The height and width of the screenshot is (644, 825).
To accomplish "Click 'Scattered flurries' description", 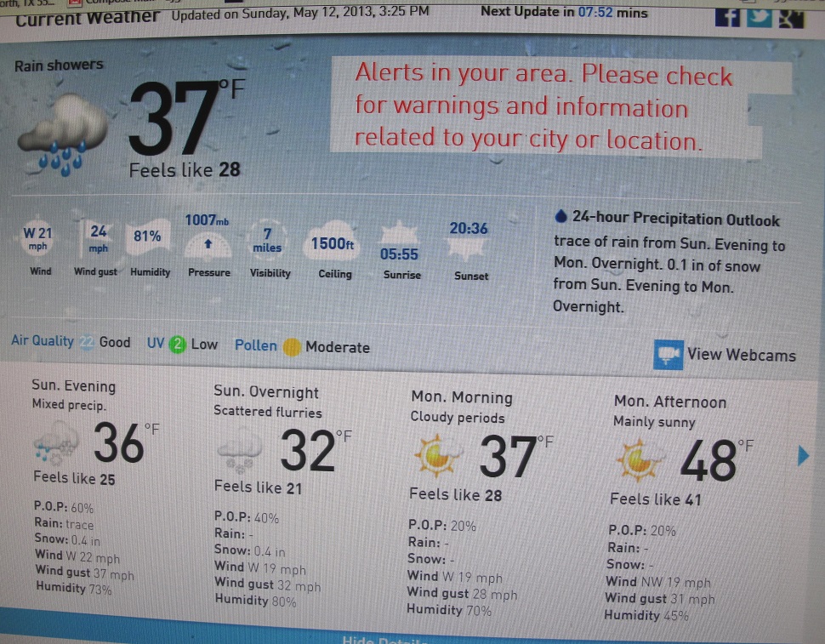I will click(267, 412).
